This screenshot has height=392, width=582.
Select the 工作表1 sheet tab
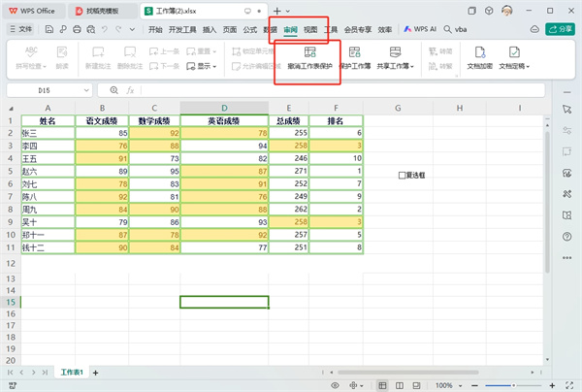point(73,373)
